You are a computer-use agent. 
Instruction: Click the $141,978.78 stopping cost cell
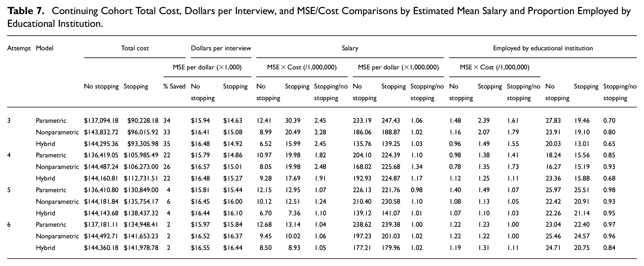click(x=141, y=248)
